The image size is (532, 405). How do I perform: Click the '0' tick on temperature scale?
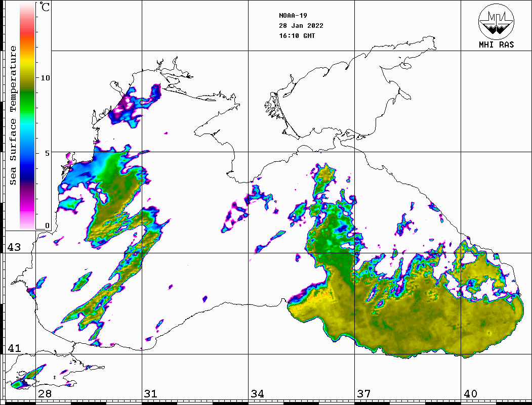tap(47, 226)
